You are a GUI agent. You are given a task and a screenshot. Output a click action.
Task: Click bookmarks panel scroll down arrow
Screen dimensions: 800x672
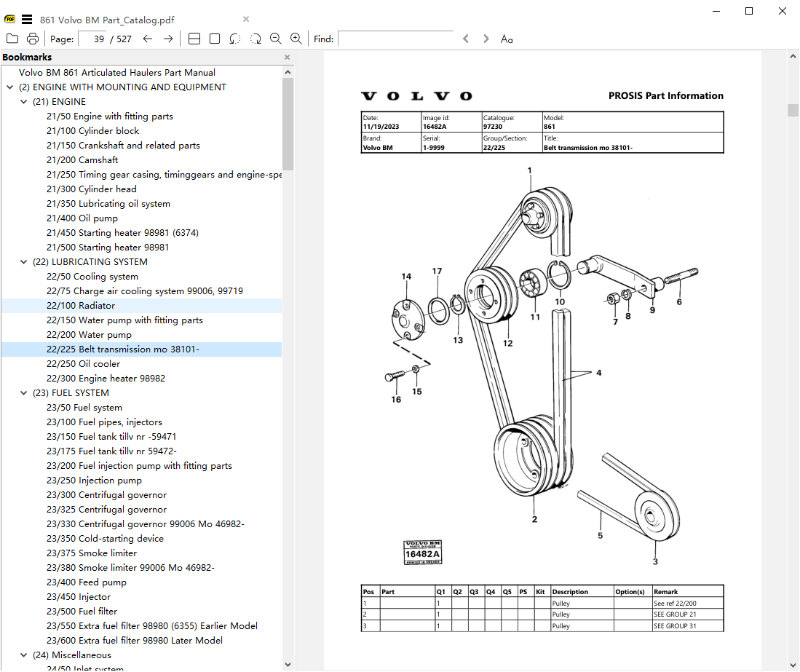[x=288, y=664]
